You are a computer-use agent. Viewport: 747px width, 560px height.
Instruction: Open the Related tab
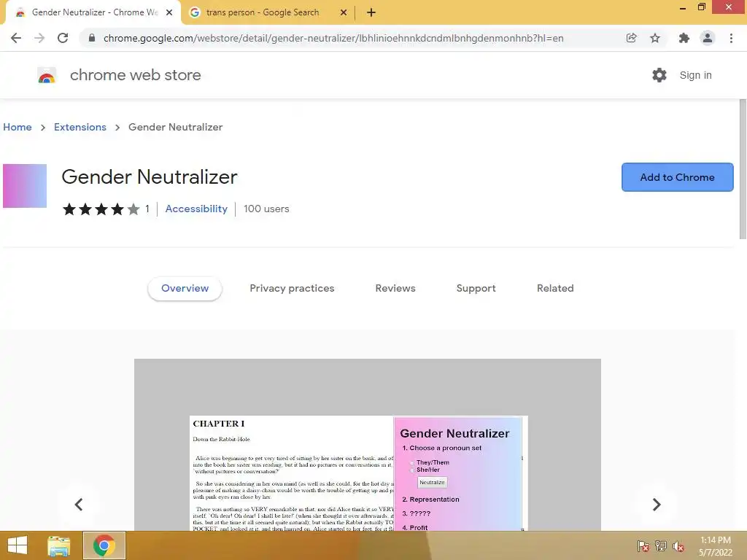click(555, 288)
